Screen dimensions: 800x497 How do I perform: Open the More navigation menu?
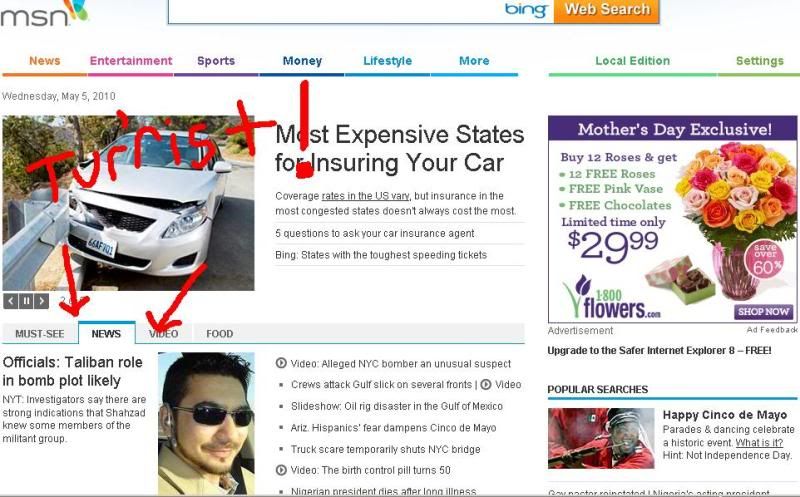(474, 61)
